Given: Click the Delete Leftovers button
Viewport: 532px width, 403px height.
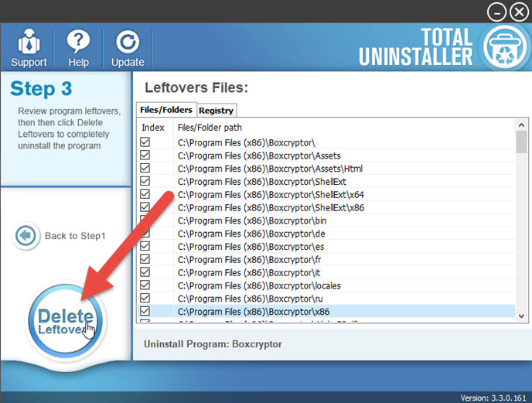Looking at the screenshot, I should click(66, 321).
